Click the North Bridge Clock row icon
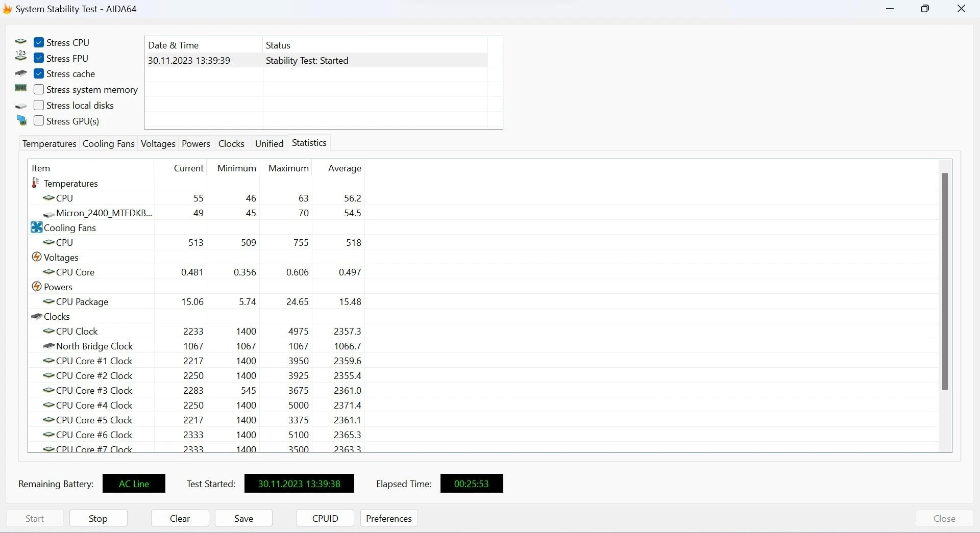 click(x=48, y=346)
